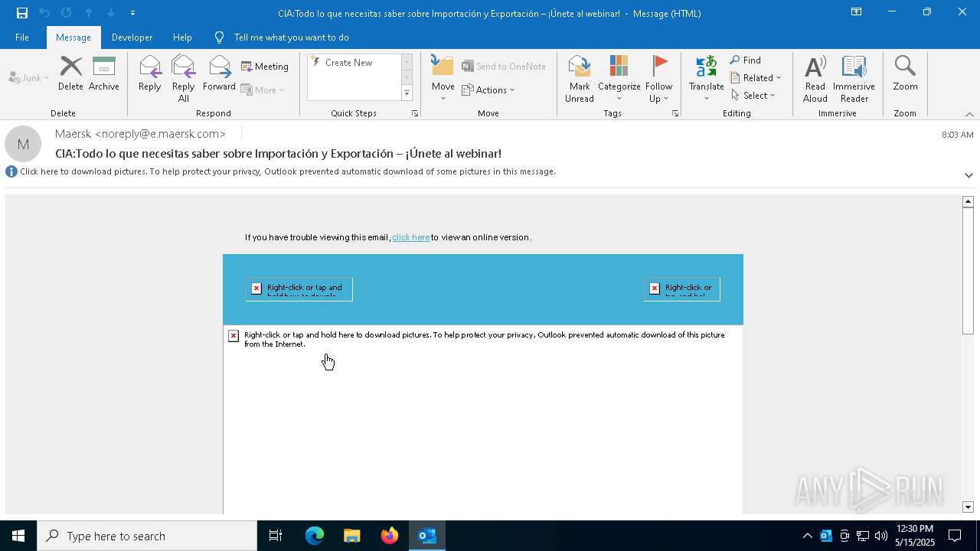Image resolution: width=980 pixels, height=551 pixels.
Task: Launch Microsoft Edge from taskbar
Action: (x=315, y=536)
